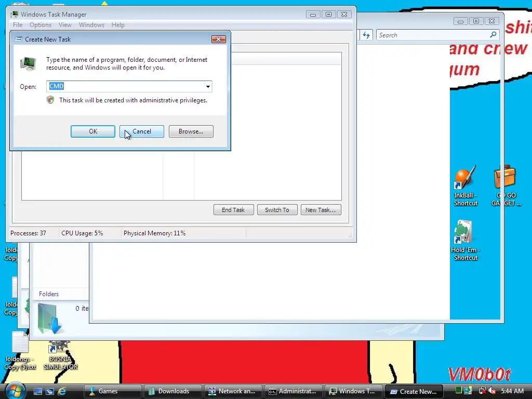Viewport: 532px width, 399px height.
Task: Open the Windows menu in Task Manager
Action: coord(91,25)
